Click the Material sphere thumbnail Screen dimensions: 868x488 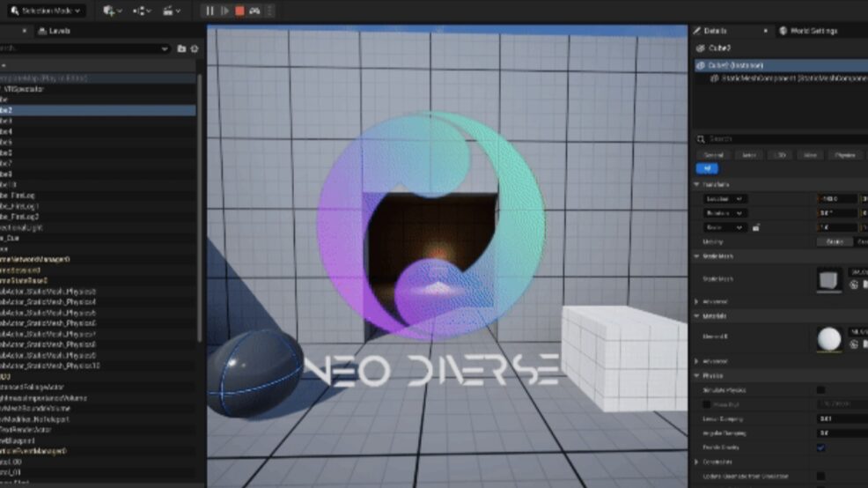coord(829,338)
